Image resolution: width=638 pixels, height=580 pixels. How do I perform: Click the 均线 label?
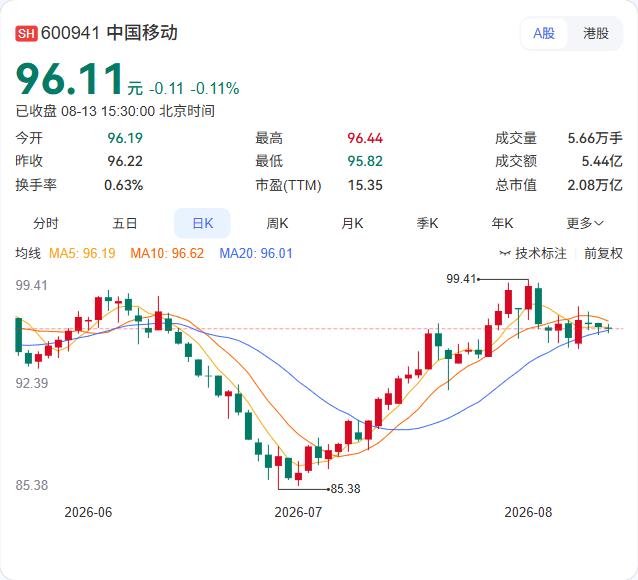28,254
